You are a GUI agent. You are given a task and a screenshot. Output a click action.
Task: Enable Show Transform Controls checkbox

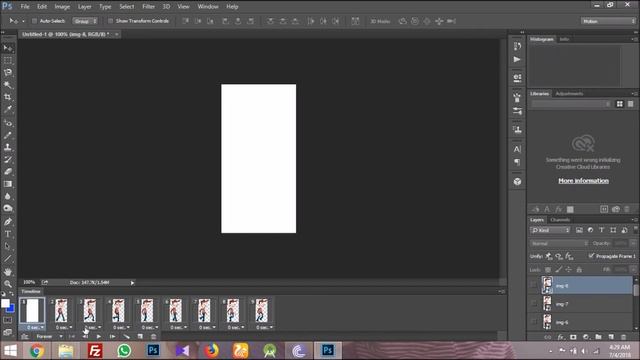coord(110,21)
